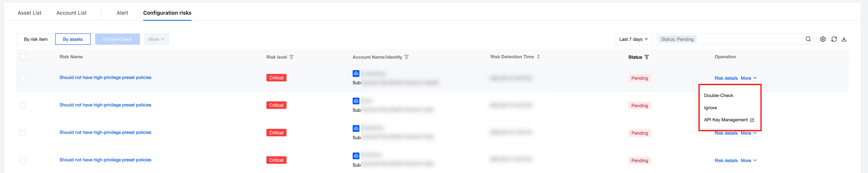Image resolution: width=868 pixels, height=173 pixels.
Task: Expand More in the last row
Action: pos(748,161)
